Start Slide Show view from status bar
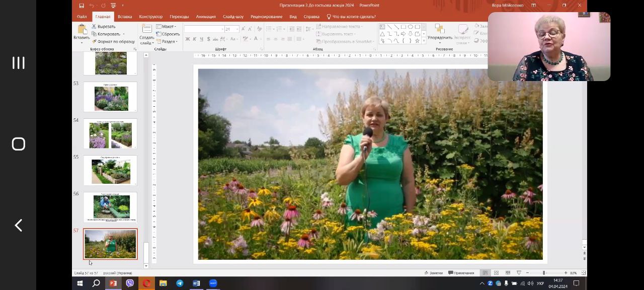The height and width of the screenshot is (290, 644). point(519,273)
